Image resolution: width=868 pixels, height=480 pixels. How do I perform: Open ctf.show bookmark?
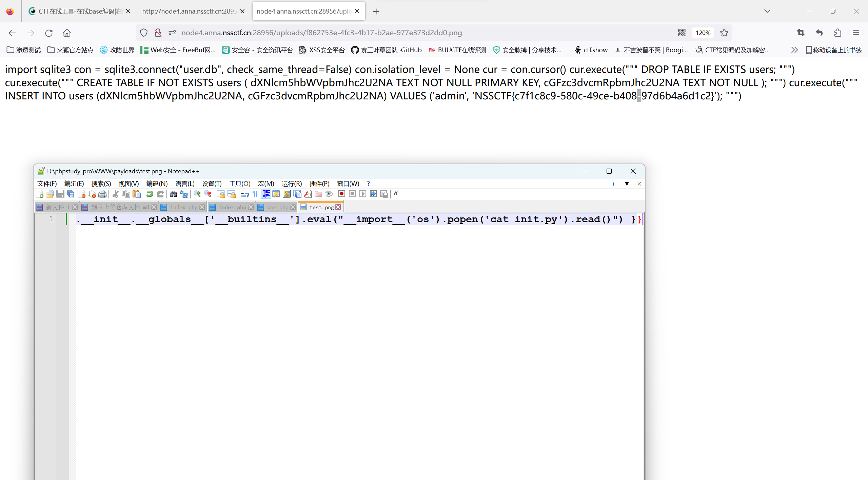[591, 50]
